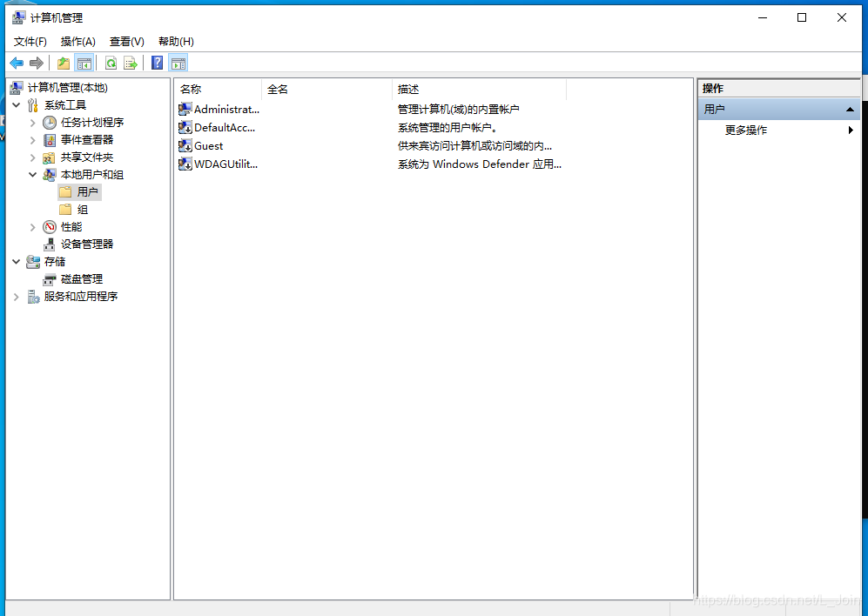Toggle the show/hide console tree icon
The width and height of the screenshot is (868, 616).
click(x=84, y=64)
